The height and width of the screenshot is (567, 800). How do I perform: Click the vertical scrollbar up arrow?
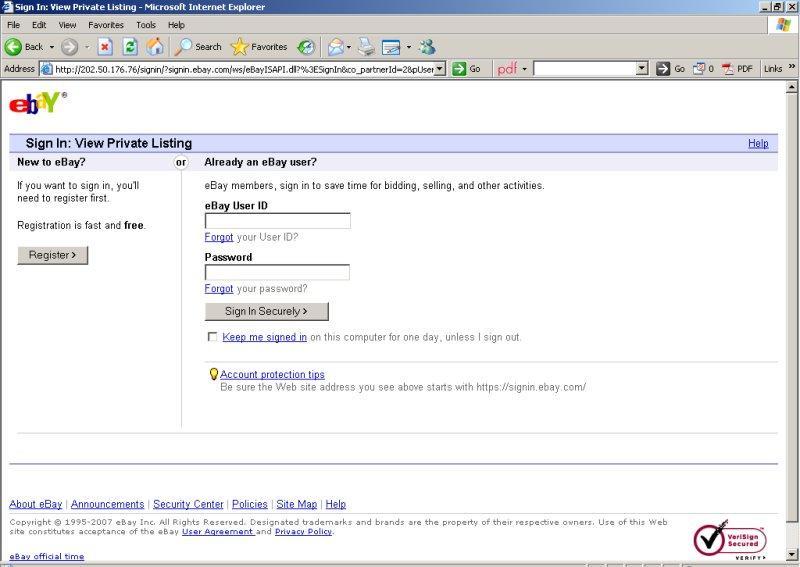[791, 87]
